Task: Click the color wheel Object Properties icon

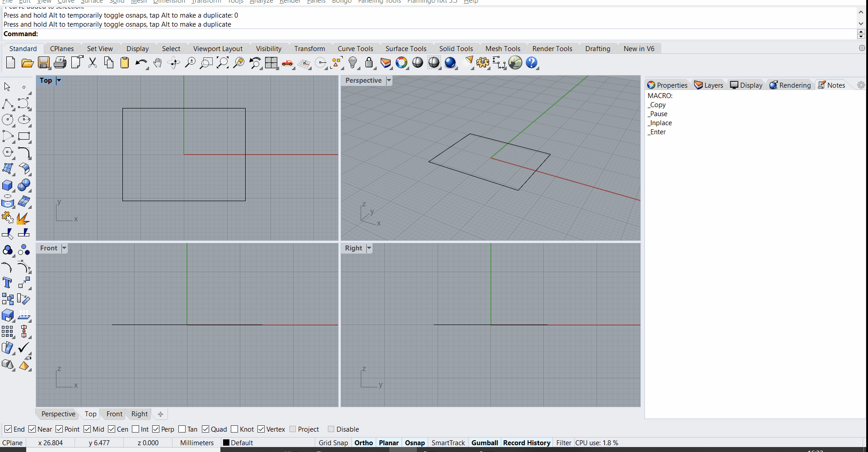Action: click(x=401, y=63)
